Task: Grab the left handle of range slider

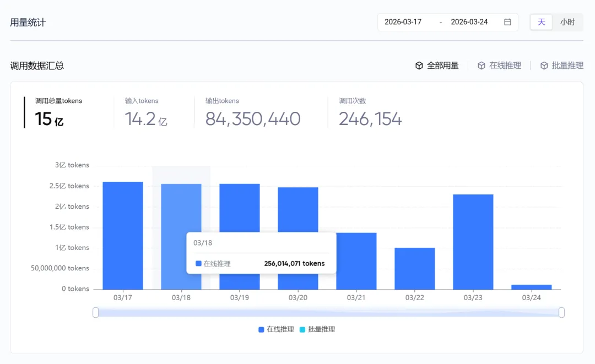Action: [x=96, y=312]
